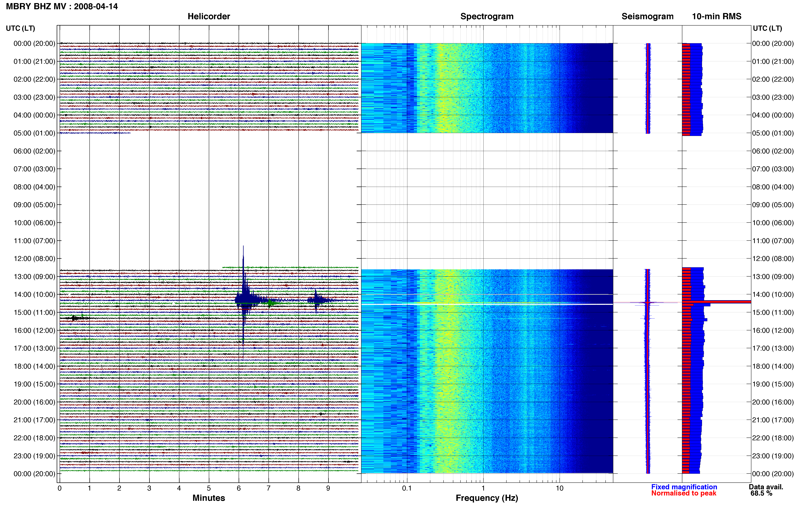Click right-axis time label '01:00 (21:00)'
Viewport: 812px width, 508px height.
[773, 62]
